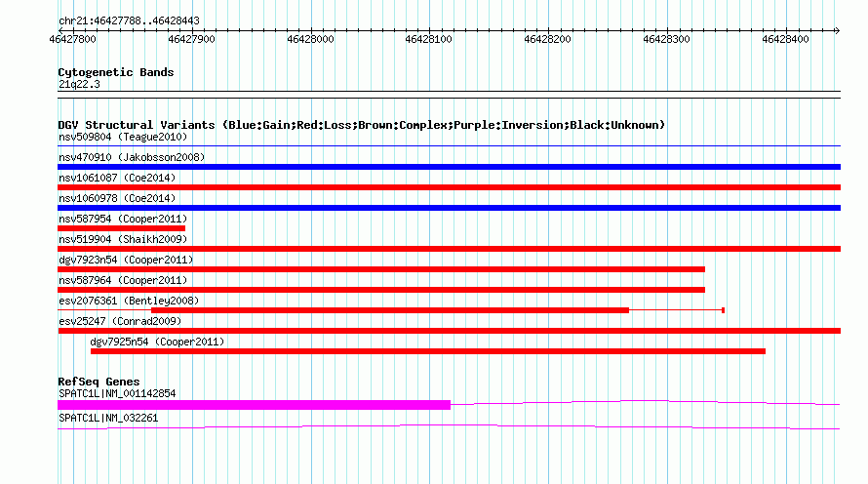Viewport: 868px width, 484px height.
Task: Click the esv2076361 thin line end marker
Action: coord(723,310)
